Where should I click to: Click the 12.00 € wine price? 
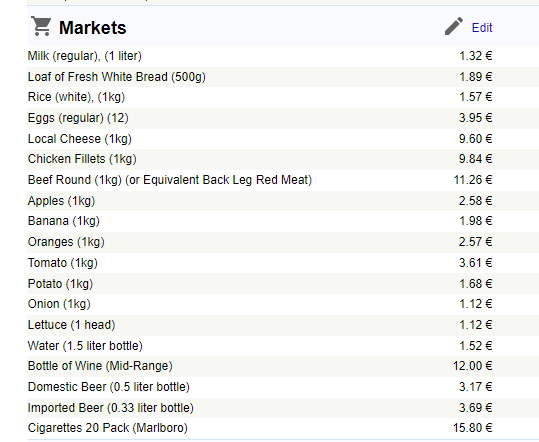tap(473, 366)
